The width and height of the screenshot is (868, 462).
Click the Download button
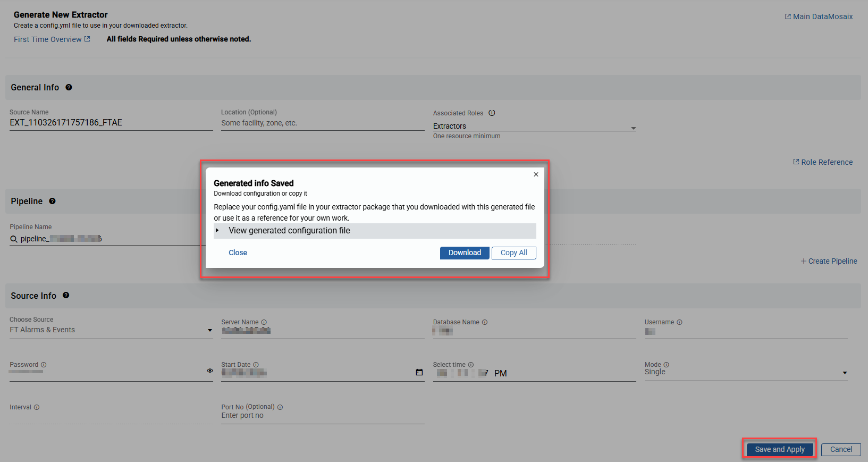(465, 253)
